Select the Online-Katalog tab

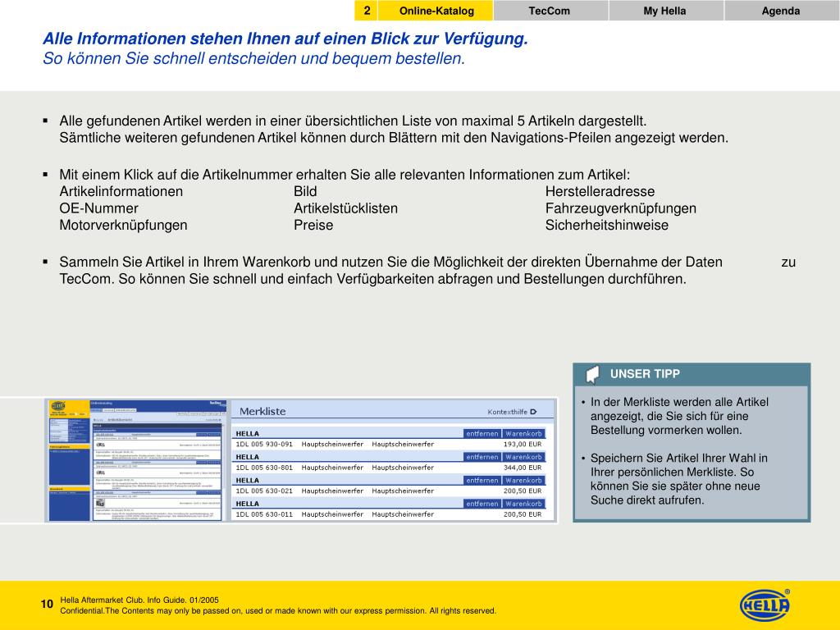[x=436, y=11]
